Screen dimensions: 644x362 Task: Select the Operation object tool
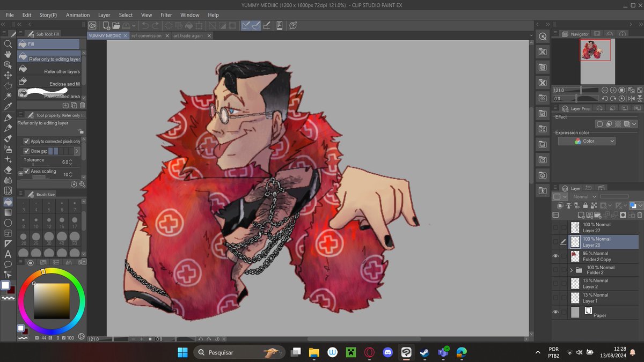click(x=8, y=65)
